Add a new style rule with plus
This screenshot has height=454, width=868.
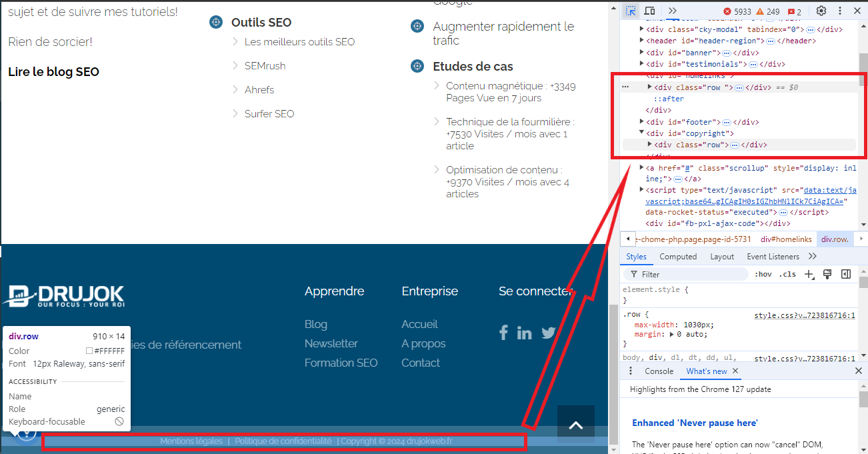click(809, 274)
